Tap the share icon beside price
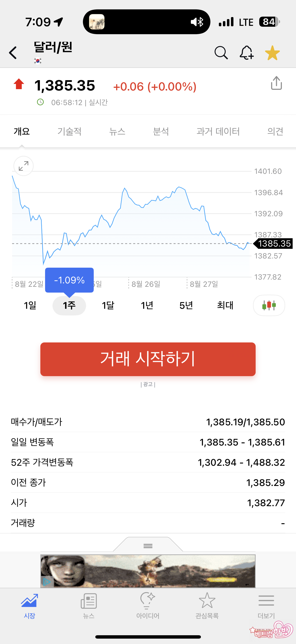The height and width of the screenshot is (644, 296). 276,83
